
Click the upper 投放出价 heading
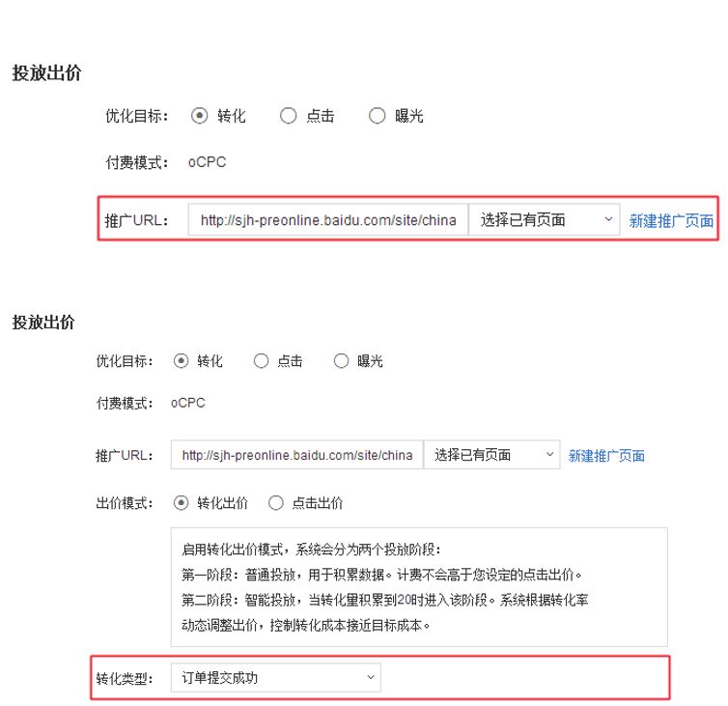(x=46, y=73)
